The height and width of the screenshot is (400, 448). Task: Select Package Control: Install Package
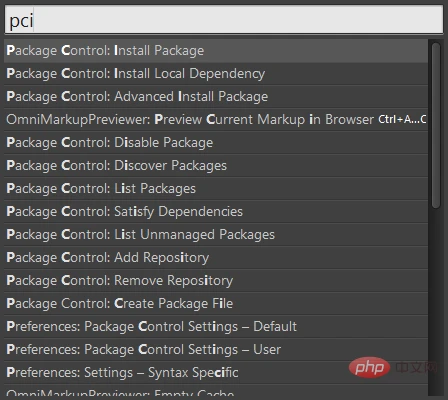[x=216, y=51]
